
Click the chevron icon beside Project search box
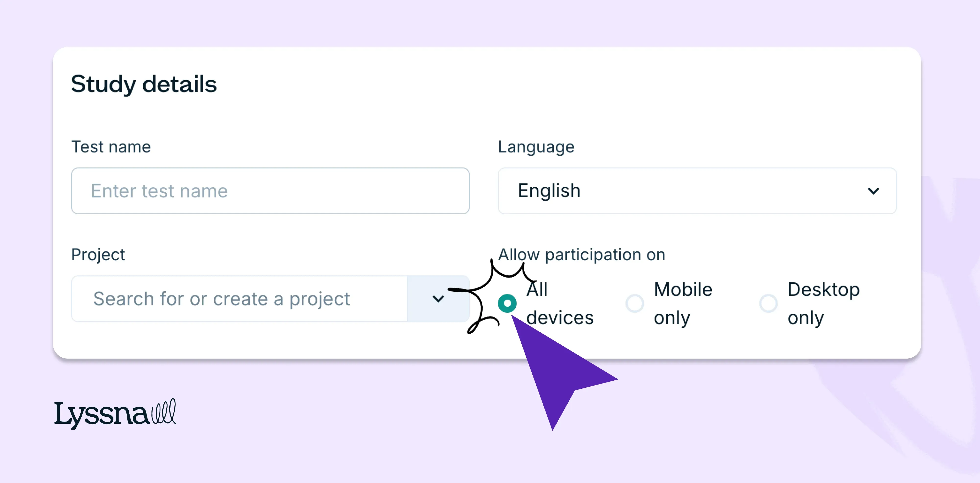[438, 299]
